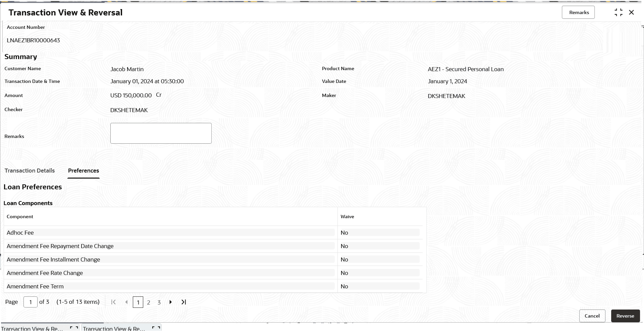Jump to first page using skip-back icon

pos(114,302)
